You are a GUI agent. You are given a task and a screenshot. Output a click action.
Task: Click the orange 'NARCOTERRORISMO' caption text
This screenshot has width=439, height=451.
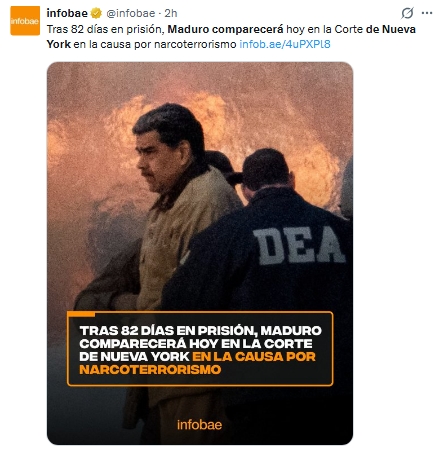[150, 370]
